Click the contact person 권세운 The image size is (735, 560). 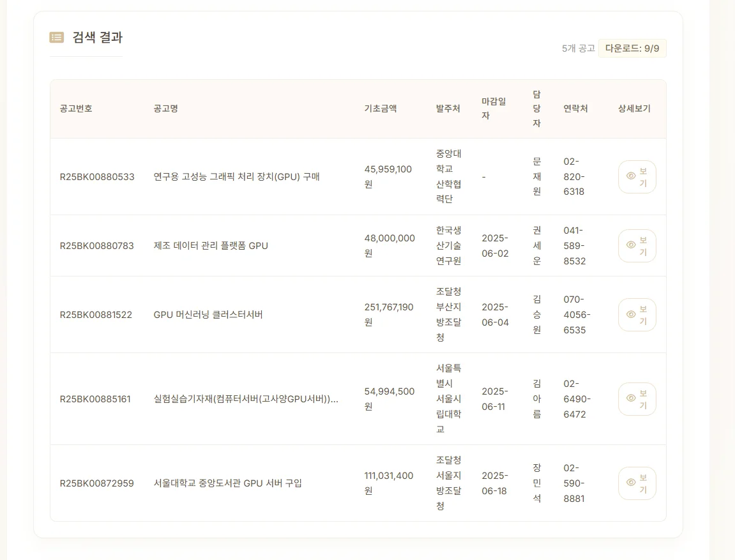[x=536, y=246]
